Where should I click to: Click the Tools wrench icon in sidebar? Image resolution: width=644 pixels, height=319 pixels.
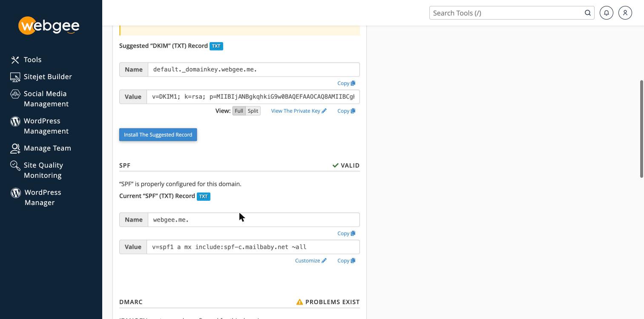[x=15, y=60]
